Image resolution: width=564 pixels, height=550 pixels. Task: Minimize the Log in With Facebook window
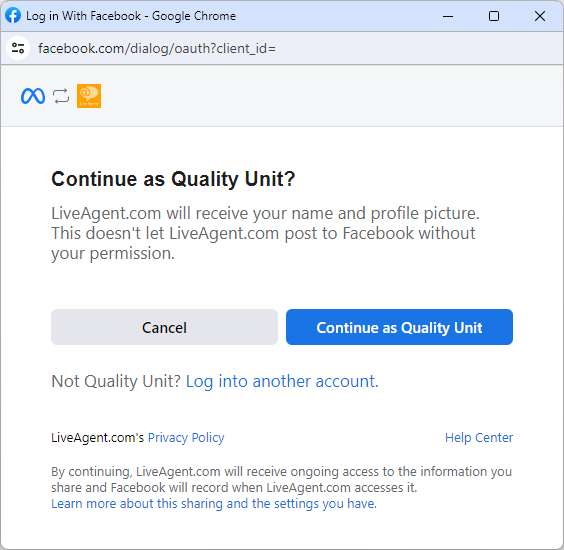pyautogui.click(x=448, y=16)
